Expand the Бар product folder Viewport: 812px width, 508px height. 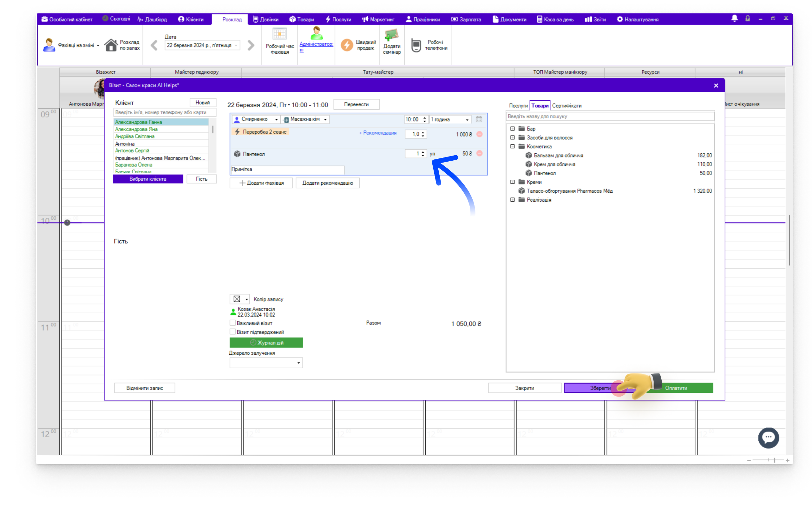[x=512, y=129]
